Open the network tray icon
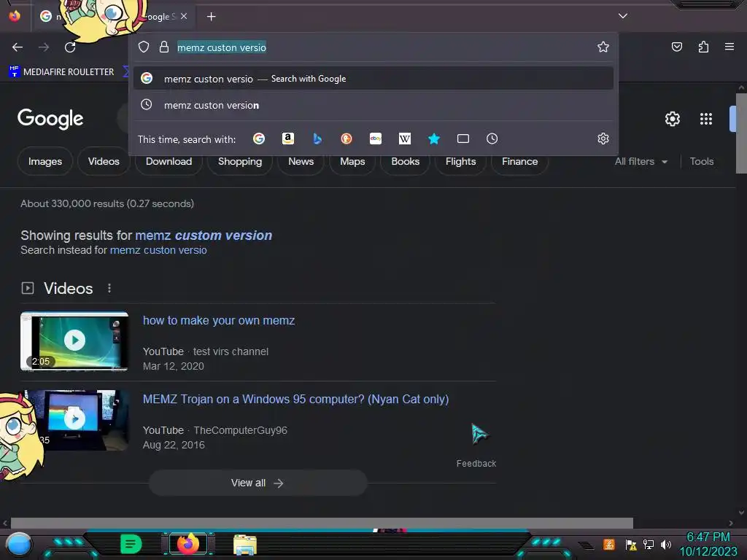This screenshot has width=747, height=560. 649,544
